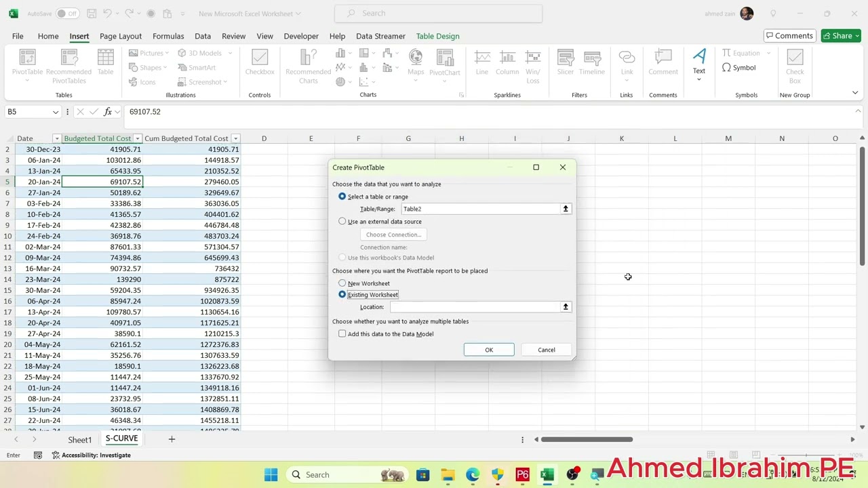Image resolution: width=868 pixels, height=488 pixels.
Task: Click the Comments button
Action: 789,36
